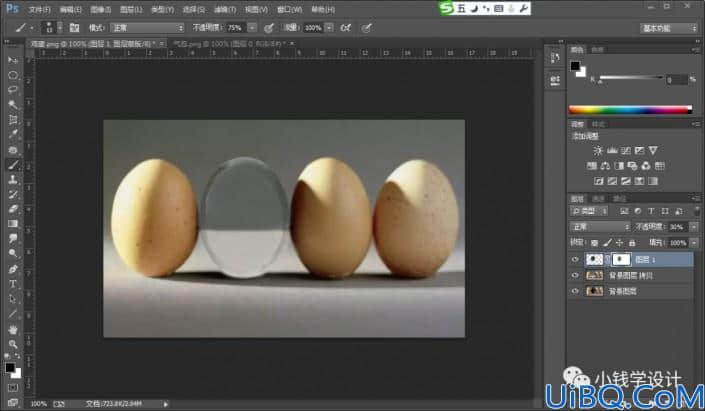The height and width of the screenshot is (411, 705).
Task: Open brush opacity 75% slider arrow
Action: coord(252,28)
